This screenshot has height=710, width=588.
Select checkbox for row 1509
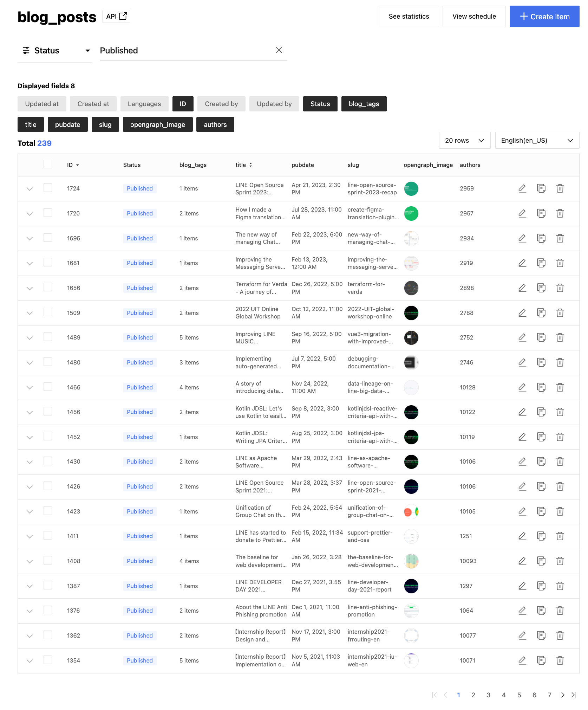(48, 312)
